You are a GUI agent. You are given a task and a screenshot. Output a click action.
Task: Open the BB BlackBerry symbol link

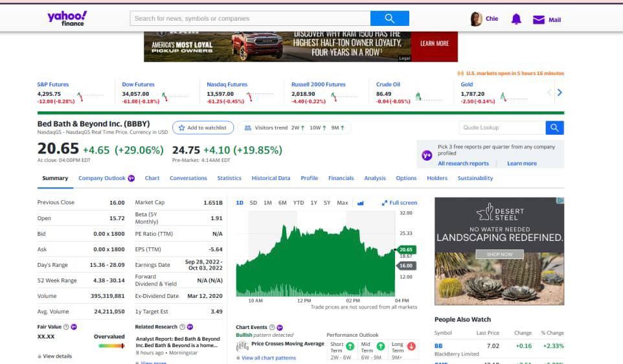pos(438,346)
